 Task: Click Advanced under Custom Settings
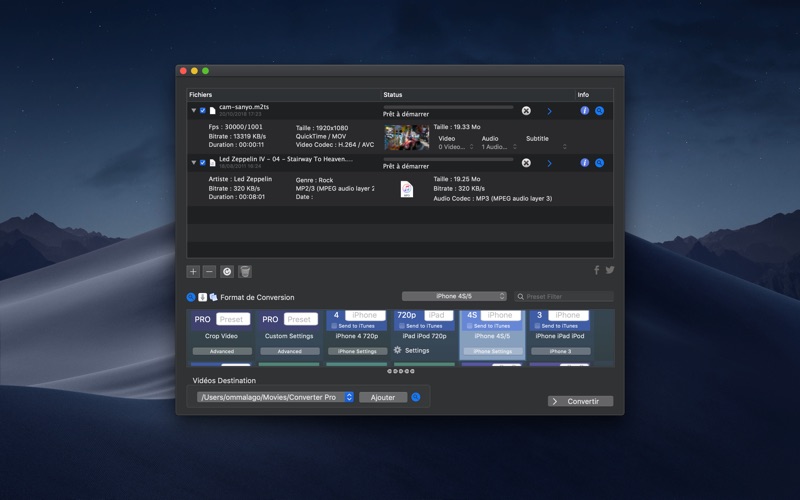pyautogui.click(x=290, y=351)
